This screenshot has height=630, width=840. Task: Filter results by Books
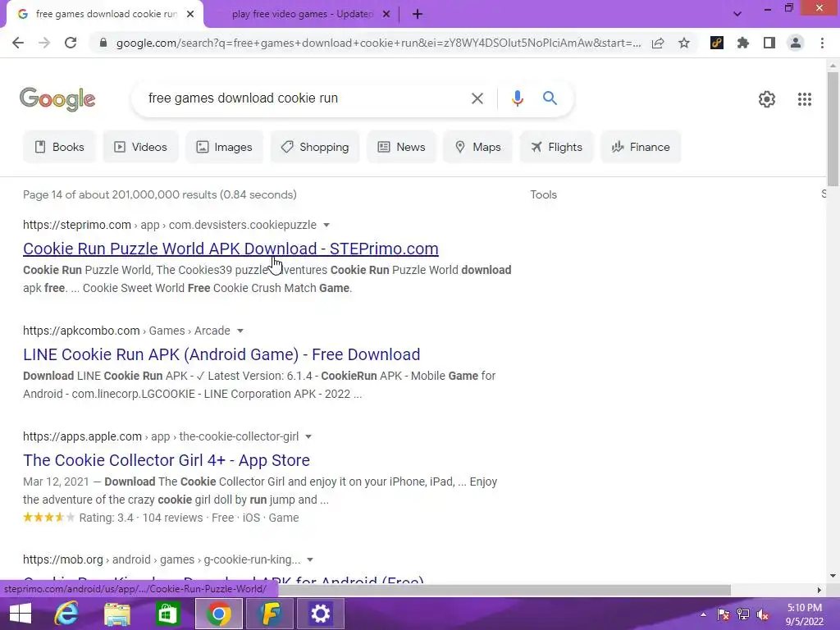[x=59, y=147]
